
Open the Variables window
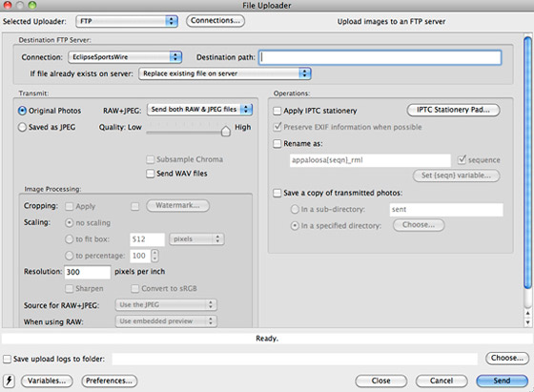[47, 381]
